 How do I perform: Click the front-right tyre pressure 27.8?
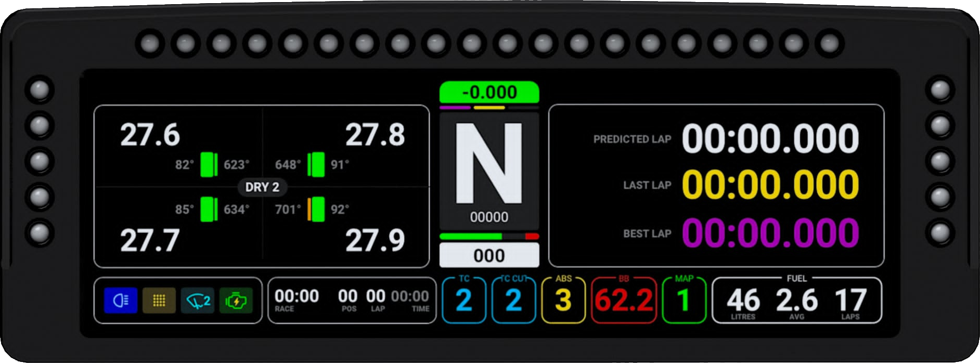coord(375,135)
